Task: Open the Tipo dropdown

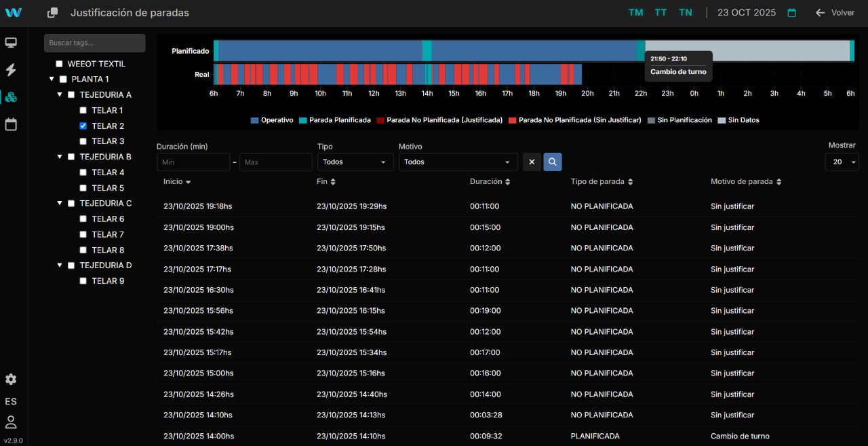Action: coord(355,162)
